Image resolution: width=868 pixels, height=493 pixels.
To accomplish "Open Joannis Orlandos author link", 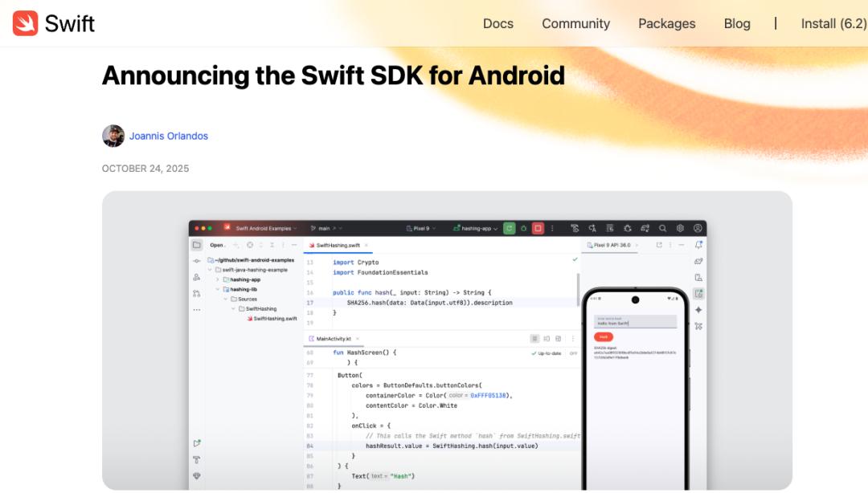I will 168,136.
